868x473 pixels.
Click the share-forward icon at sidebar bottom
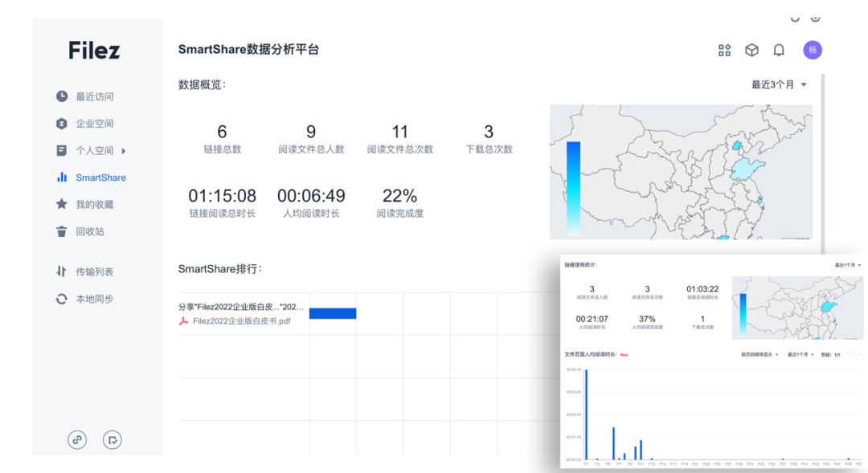click(113, 440)
